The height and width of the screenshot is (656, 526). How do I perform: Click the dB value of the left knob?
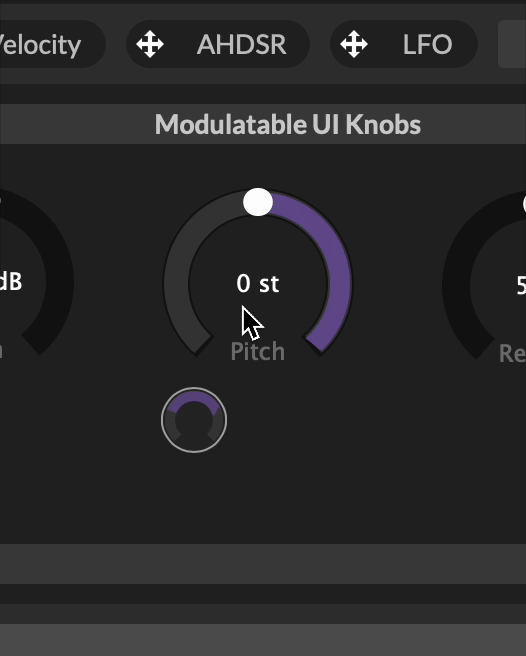[x=10, y=282]
